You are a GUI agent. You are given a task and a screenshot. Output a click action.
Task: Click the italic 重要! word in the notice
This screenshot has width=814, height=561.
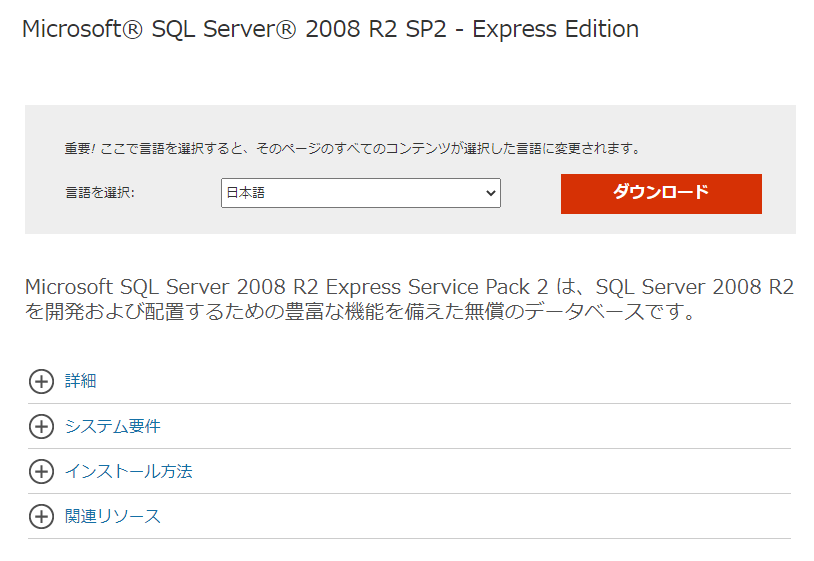pos(81,148)
